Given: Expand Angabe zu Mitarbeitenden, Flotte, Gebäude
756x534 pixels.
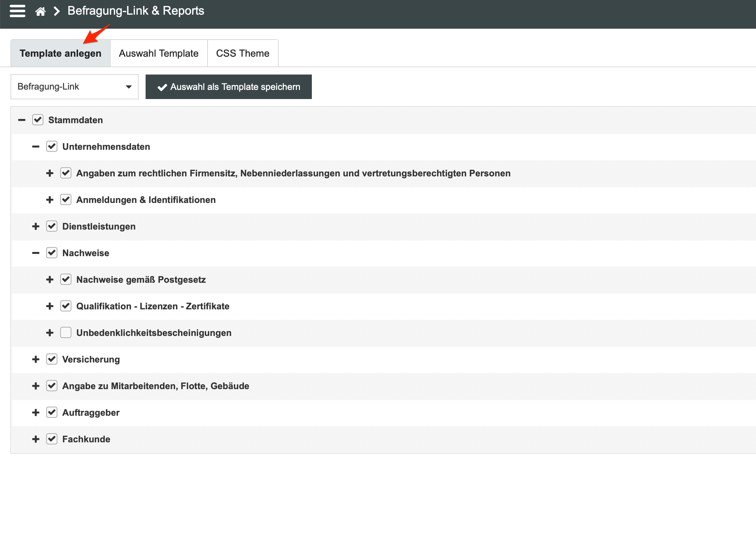Looking at the screenshot, I should 36,386.
